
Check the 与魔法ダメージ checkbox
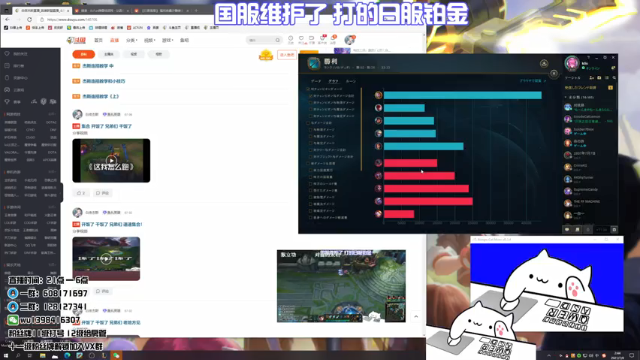311,136
